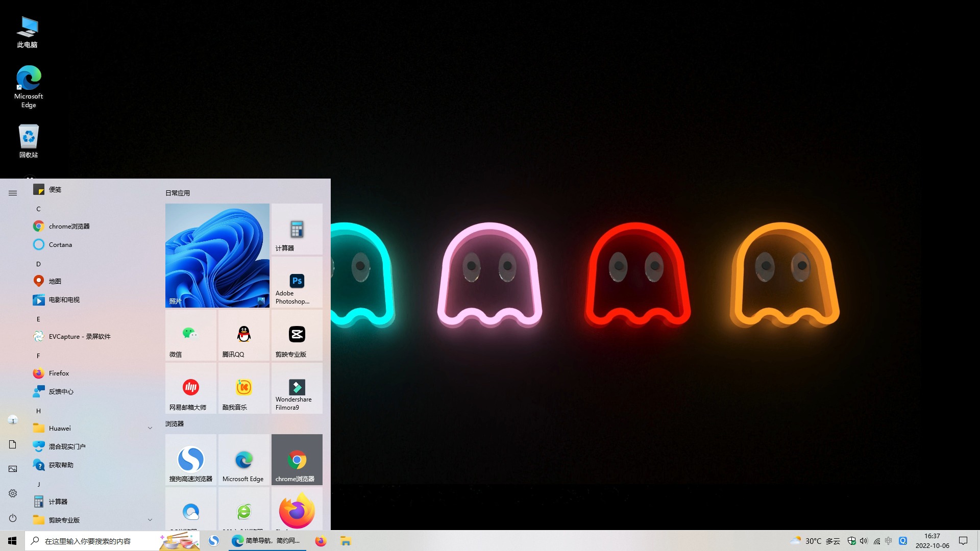Open the Wi-Fi network tray icon
The height and width of the screenshot is (551, 980).
[x=876, y=541]
